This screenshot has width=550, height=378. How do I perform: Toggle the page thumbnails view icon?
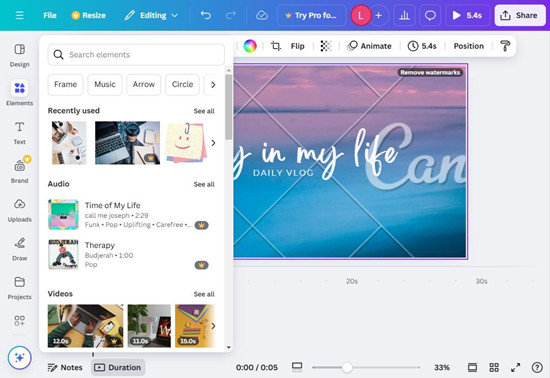coord(297,367)
